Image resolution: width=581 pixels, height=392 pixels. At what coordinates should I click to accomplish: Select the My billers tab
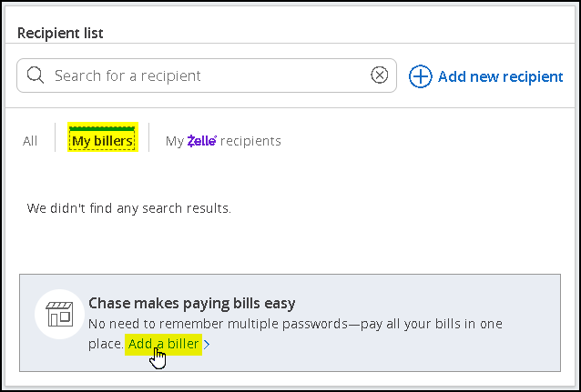103,137
